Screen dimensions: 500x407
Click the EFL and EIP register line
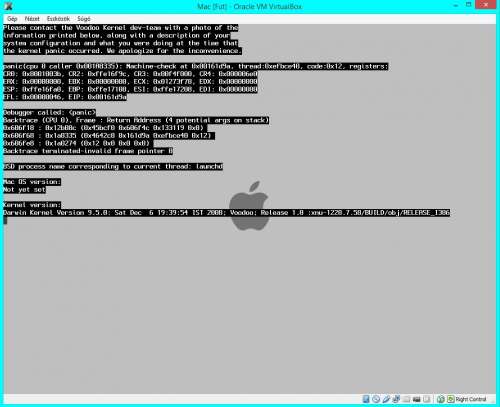pyautogui.click(x=65, y=97)
